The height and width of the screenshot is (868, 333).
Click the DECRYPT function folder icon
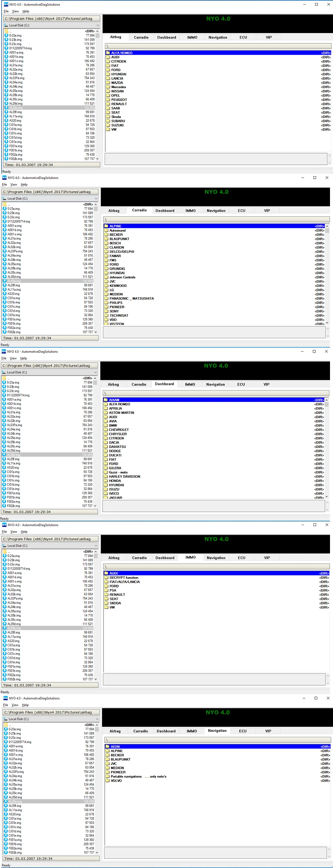(106, 577)
